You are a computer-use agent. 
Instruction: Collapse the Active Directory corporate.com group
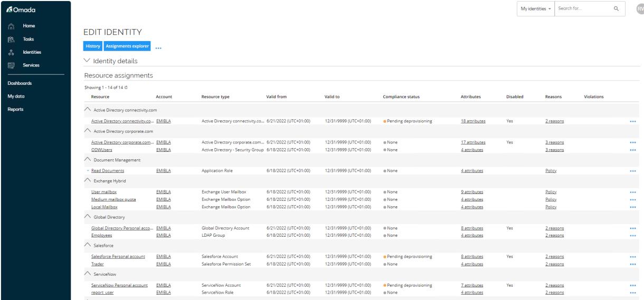coord(87,131)
